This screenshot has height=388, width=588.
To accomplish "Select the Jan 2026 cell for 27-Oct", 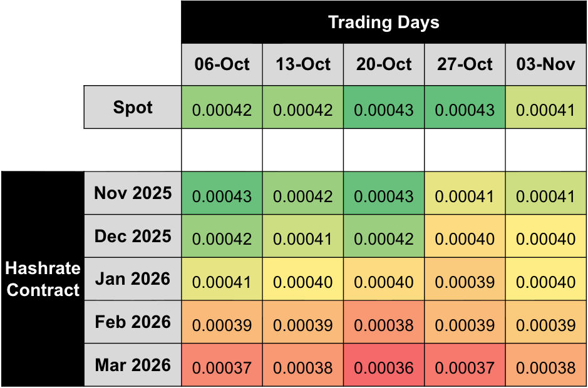I will pos(465,282).
